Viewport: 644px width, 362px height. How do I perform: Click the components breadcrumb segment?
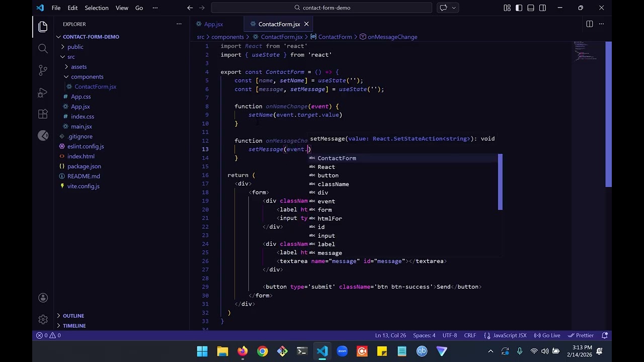(227, 37)
